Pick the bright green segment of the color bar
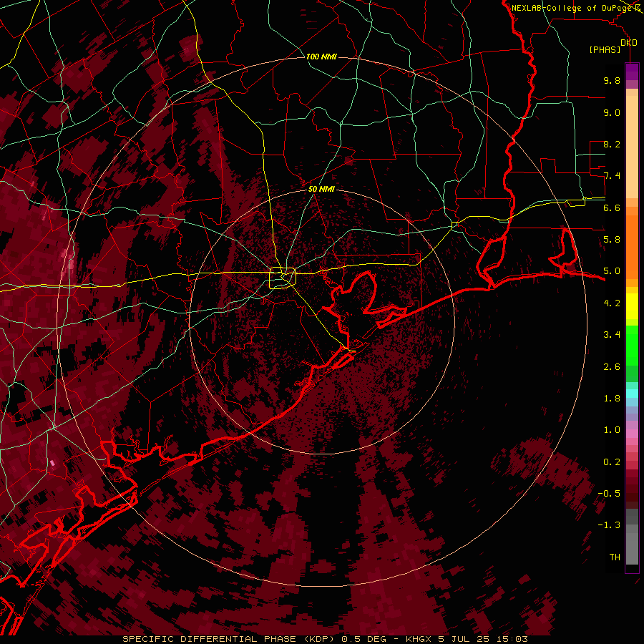Image resolution: width=644 pixels, height=644 pixels. point(632,345)
